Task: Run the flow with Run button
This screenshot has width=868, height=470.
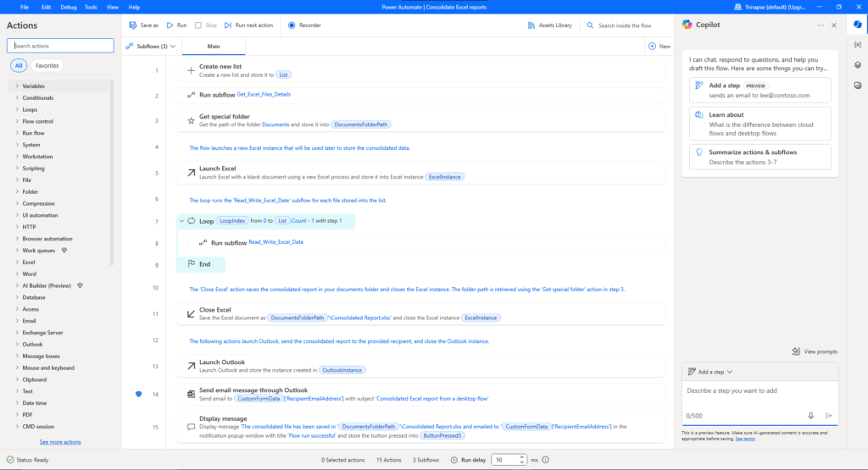Action: (x=176, y=25)
